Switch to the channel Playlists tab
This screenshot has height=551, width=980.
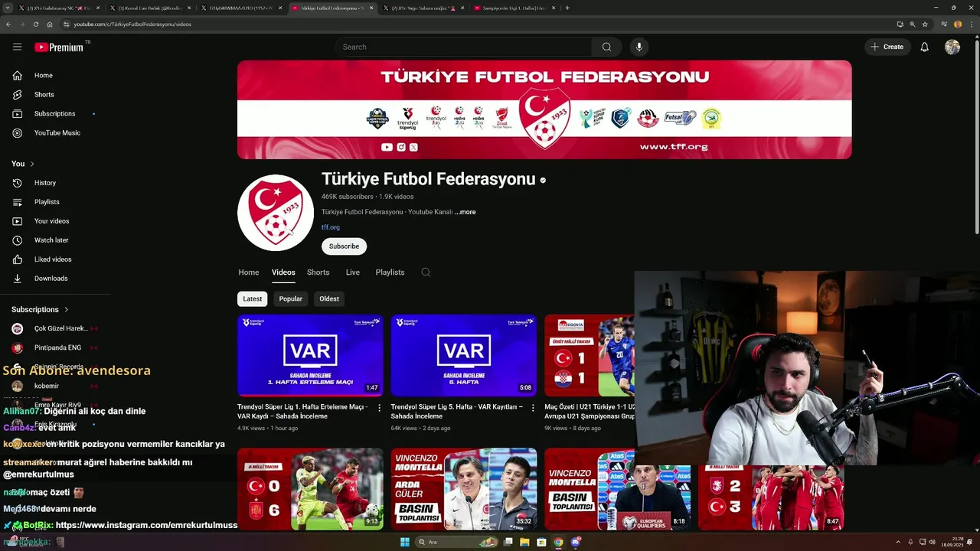(390, 272)
